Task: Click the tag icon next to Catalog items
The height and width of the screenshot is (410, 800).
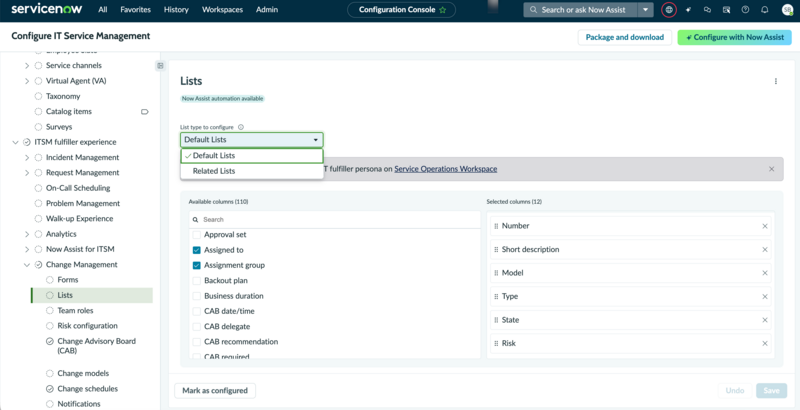Action: [144, 112]
